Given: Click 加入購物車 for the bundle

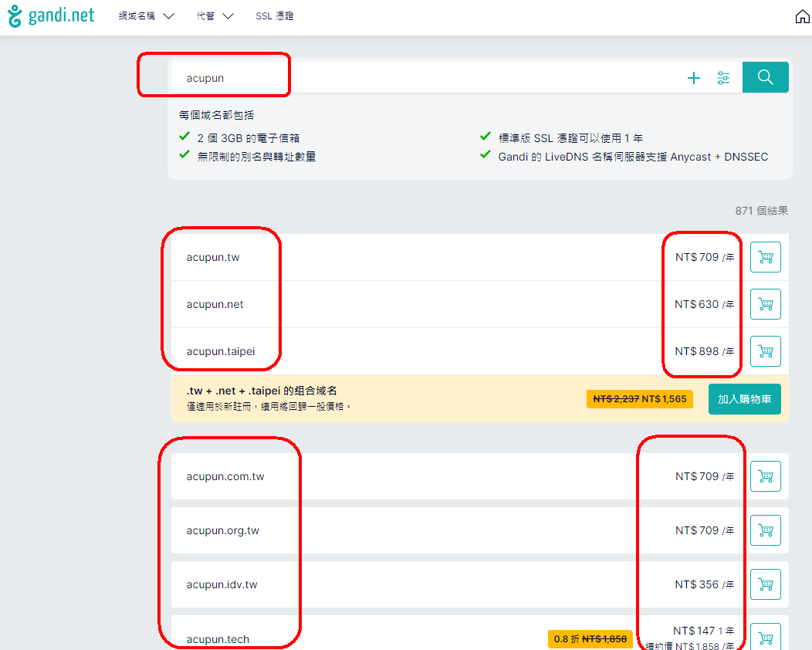Looking at the screenshot, I should point(744,399).
